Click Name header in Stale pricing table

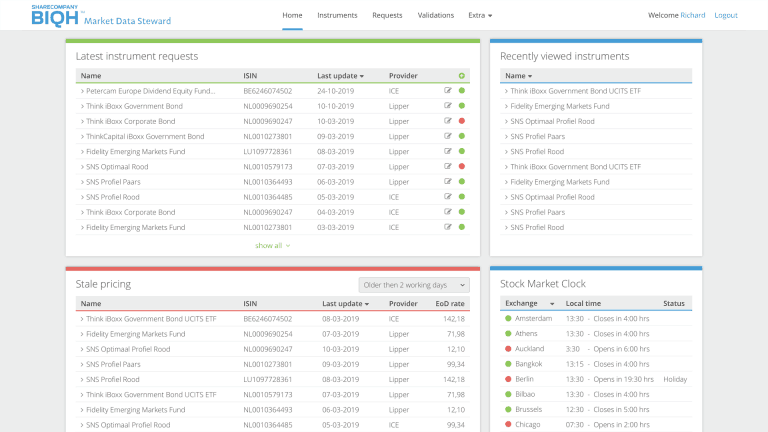[x=91, y=304]
